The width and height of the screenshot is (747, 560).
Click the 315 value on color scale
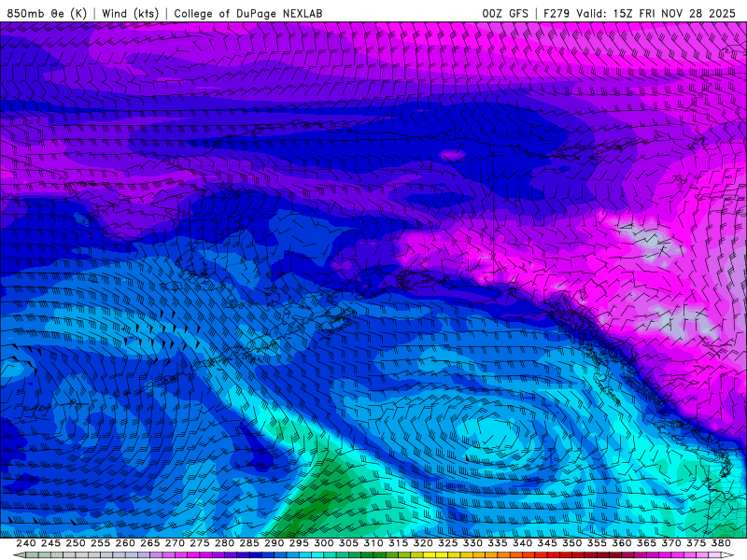point(398,543)
